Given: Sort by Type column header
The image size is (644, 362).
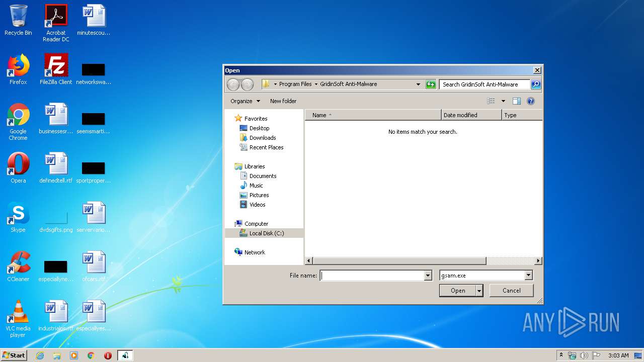Looking at the screenshot, I should tap(522, 115).
